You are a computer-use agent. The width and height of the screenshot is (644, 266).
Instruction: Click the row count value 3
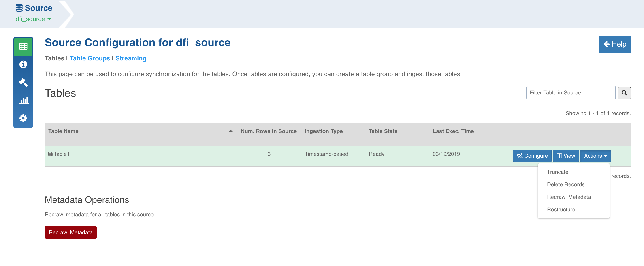269,154
